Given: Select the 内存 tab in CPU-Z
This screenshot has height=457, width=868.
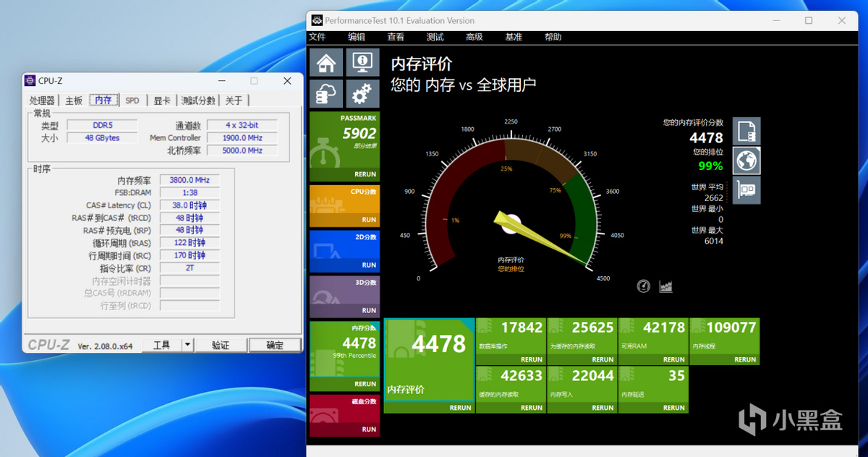Looking at the screenshot, I should pos(103,101).
